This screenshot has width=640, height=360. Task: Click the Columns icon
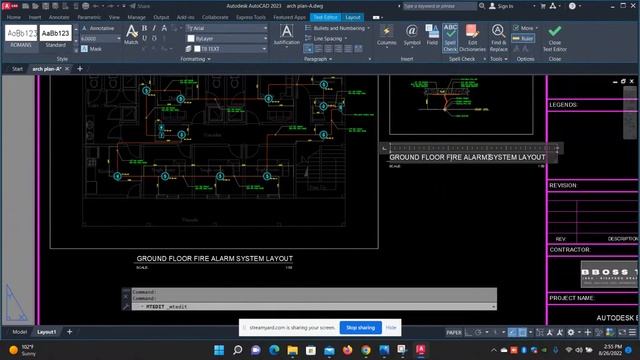(x=386, y=35)
